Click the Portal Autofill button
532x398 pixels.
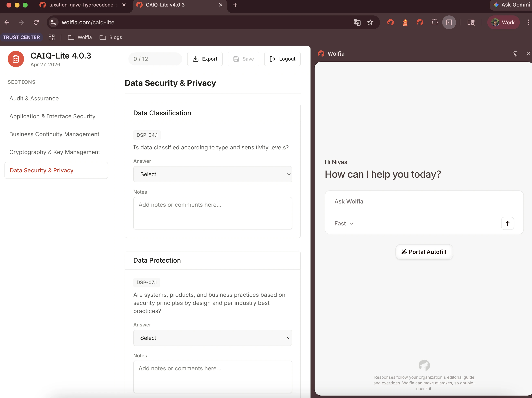point(424,252)
